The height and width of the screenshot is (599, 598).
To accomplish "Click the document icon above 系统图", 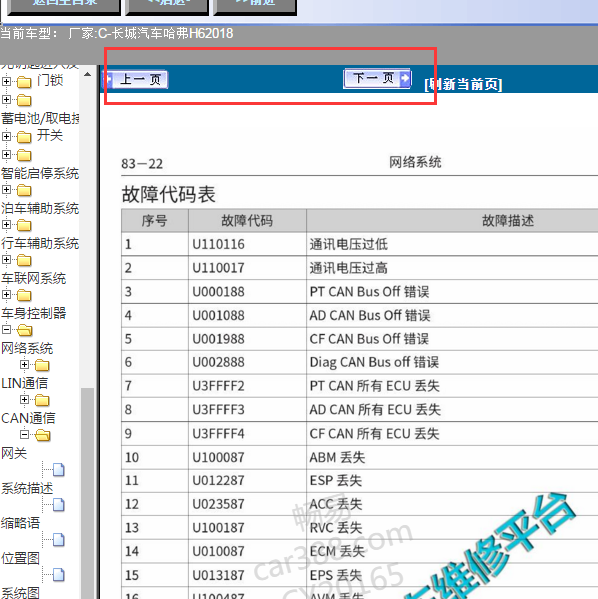I will pos(58,575).
